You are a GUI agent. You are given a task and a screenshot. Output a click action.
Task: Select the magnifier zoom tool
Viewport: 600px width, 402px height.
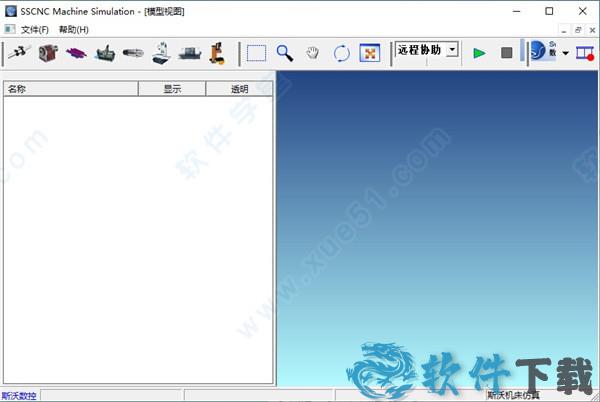coord(285,53)
